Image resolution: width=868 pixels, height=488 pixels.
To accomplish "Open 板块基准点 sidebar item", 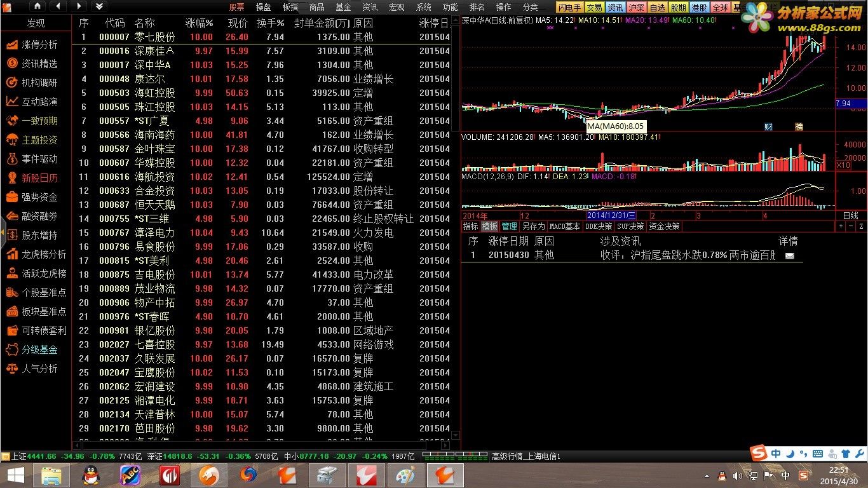I will click(x=36, y=311).
